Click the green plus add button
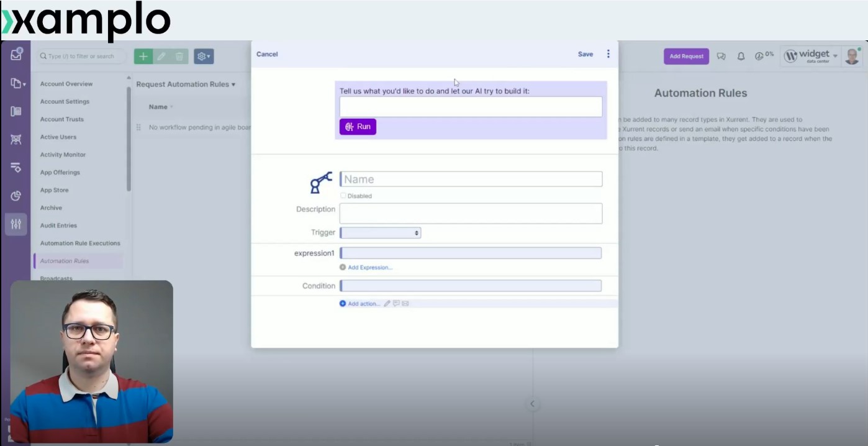 click(x=143, y=57)
